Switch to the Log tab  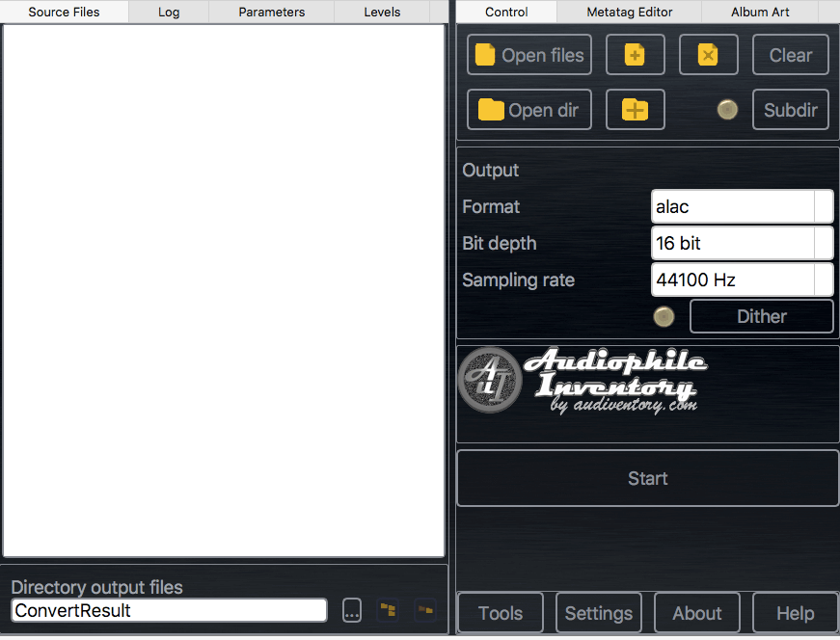click(x=169, y=12)
